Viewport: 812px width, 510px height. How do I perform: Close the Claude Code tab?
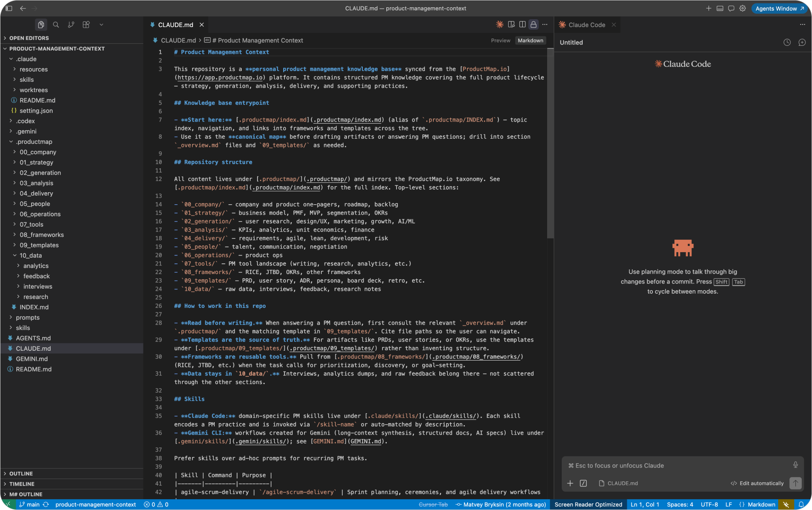(614, 25)
